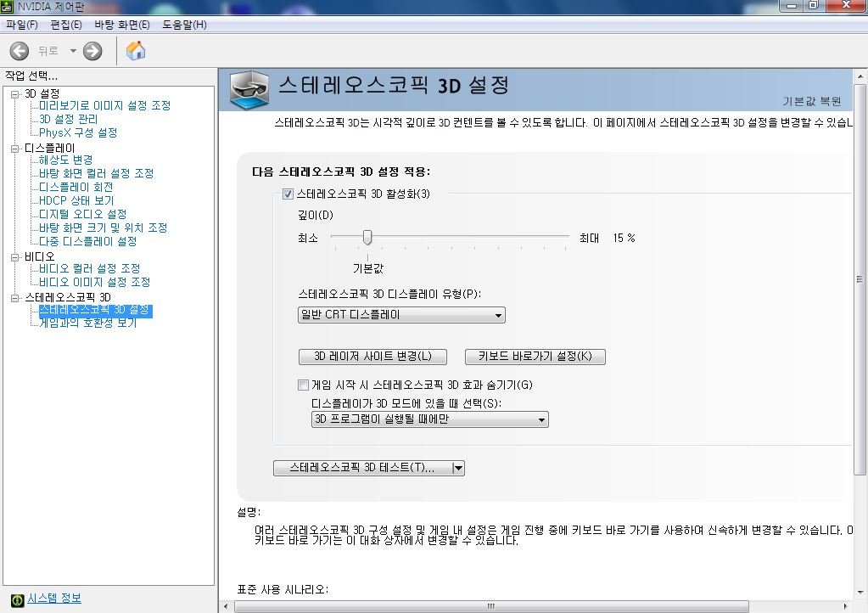Screen dimensions: 868x613
Task: Click the 시스템 정보 link
Action: pyautogui.click(x=54, y=599)
